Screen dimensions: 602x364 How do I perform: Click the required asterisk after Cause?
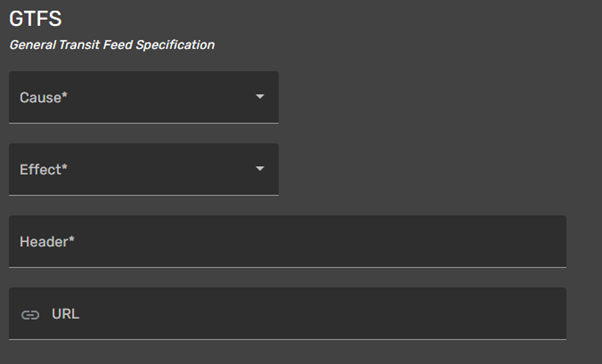[64, 95]
